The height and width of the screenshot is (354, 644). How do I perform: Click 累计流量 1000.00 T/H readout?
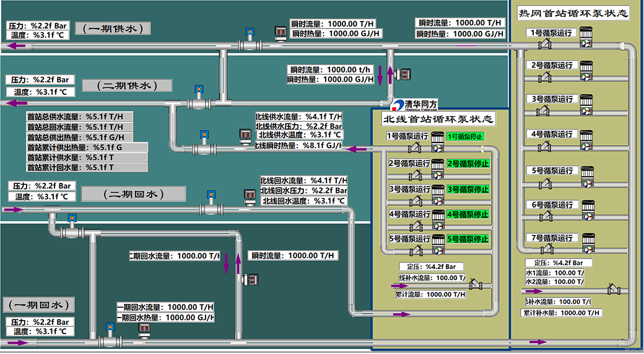click(x=430, y=294)
